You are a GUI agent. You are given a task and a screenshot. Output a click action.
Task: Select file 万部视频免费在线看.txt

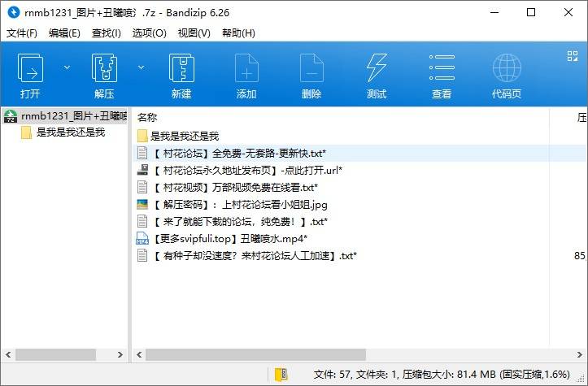236,188
